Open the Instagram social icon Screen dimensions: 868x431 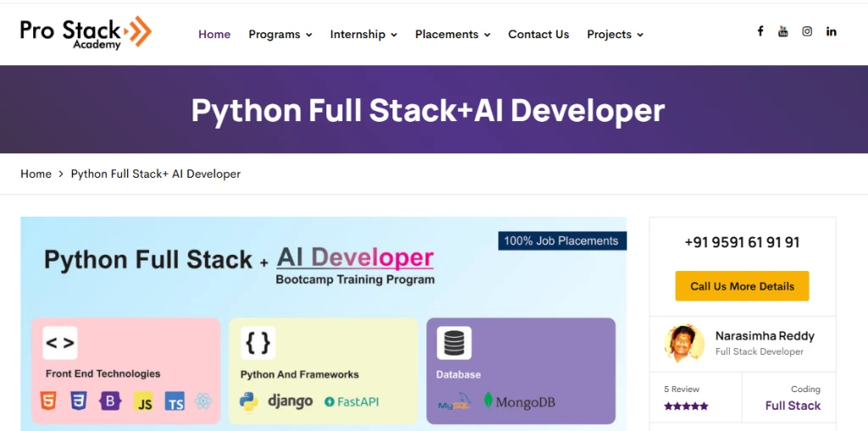click(x=807, y=31)
